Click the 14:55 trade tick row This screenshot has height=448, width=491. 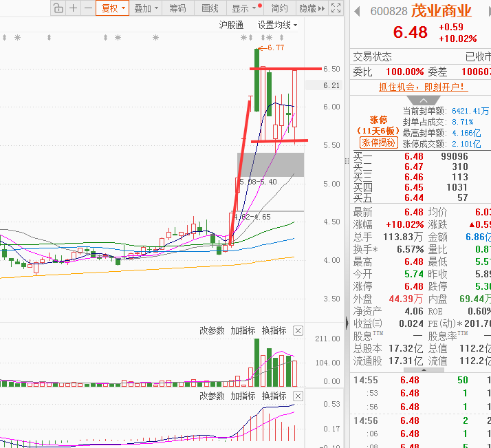point(420,380)
